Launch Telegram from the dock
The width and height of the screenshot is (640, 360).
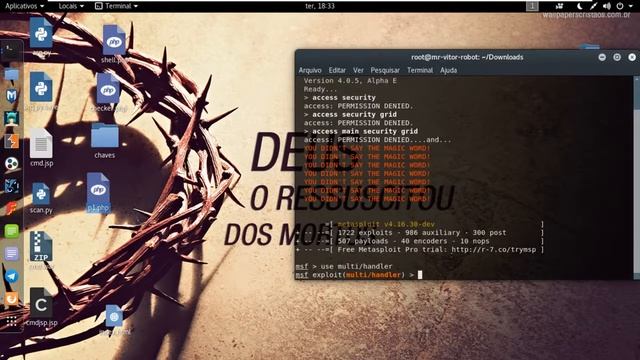[11, 276]
